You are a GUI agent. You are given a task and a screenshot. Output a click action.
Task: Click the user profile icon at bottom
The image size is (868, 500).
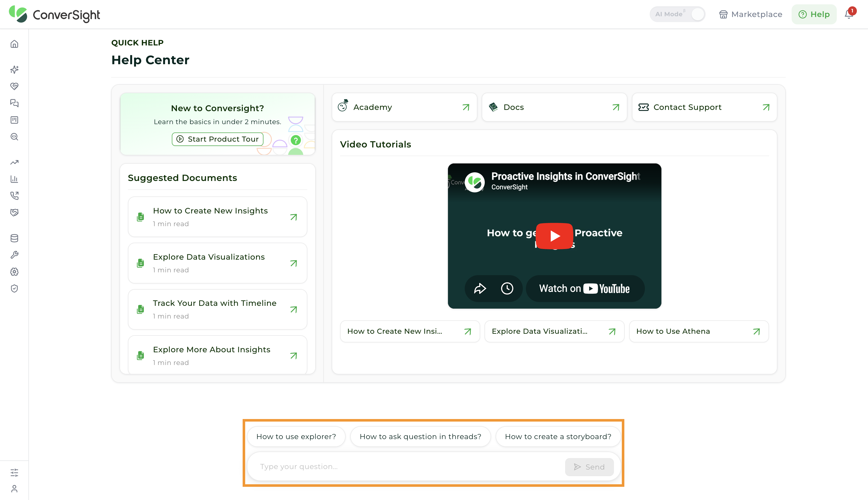click(14, 488)
